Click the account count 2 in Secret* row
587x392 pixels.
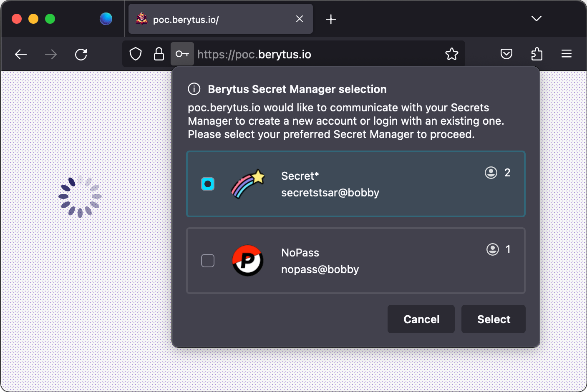pos(507,173)
